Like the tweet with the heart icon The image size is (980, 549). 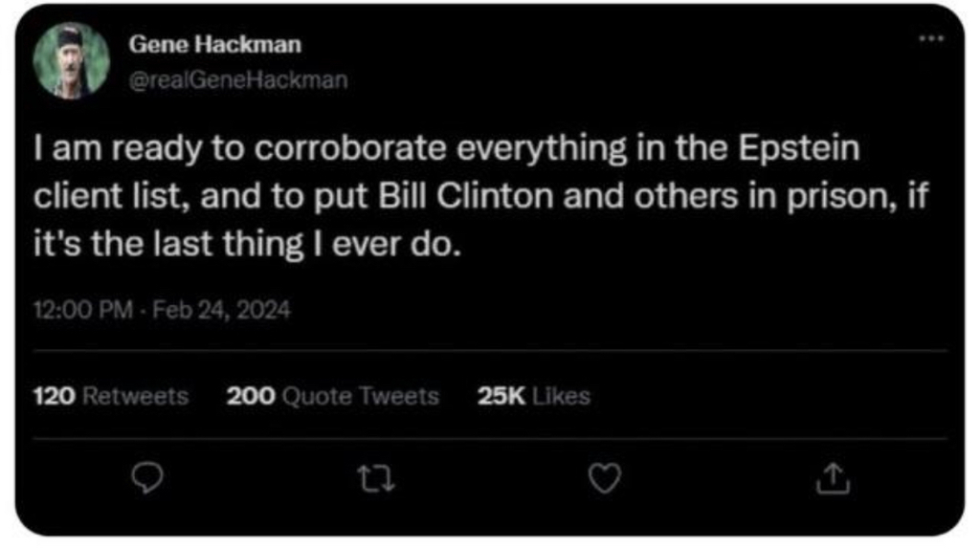pos(603,477)
